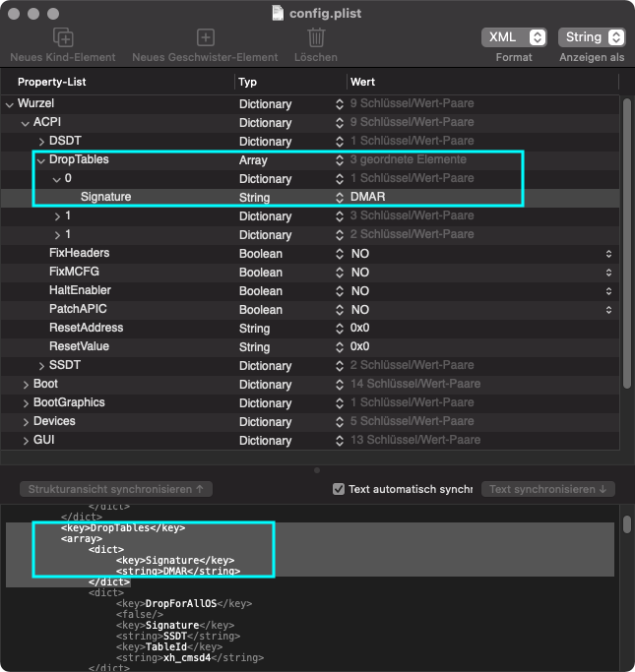Click DropForAllOS key in XML text
The image size is (635, 672).
181,603
